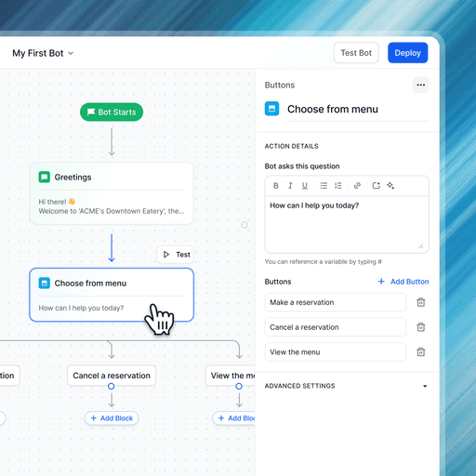Edit the 'Cancel a reservation' button field
Screen dimensions: 476x476
tap(336, 327)
